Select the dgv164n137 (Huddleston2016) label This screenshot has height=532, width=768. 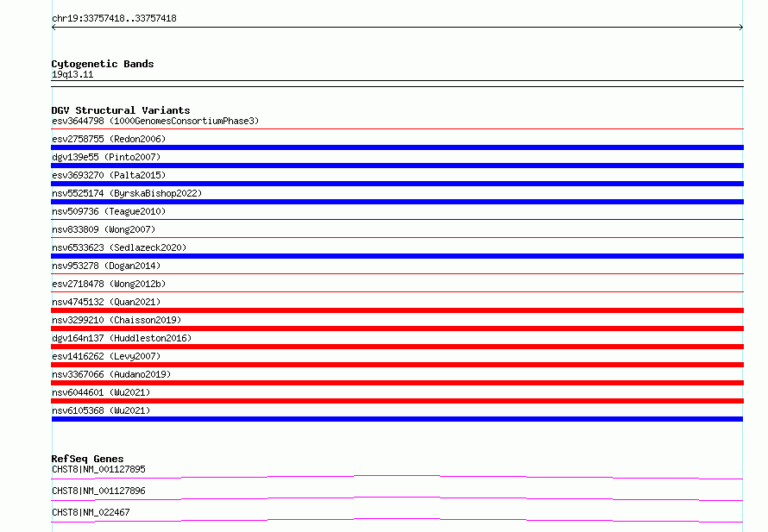[x=122, y=338]
